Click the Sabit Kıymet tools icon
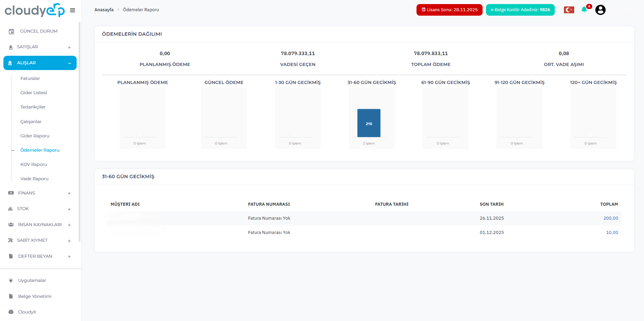 click(x=11, y=240)
